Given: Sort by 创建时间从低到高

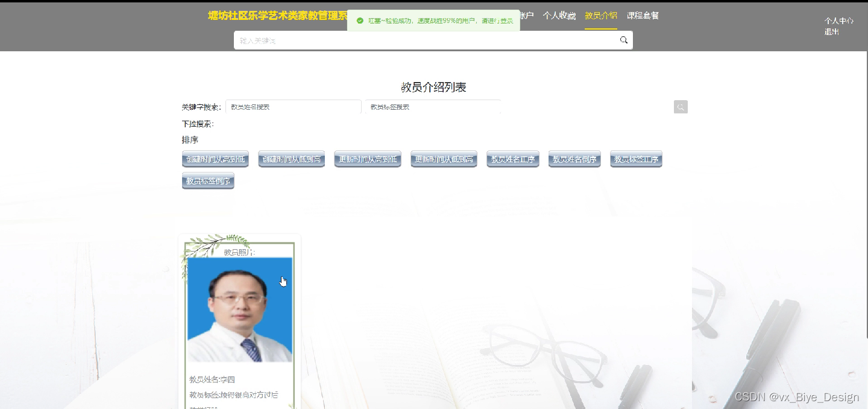Looking at the screenshot, I should (x=292, y=159).
